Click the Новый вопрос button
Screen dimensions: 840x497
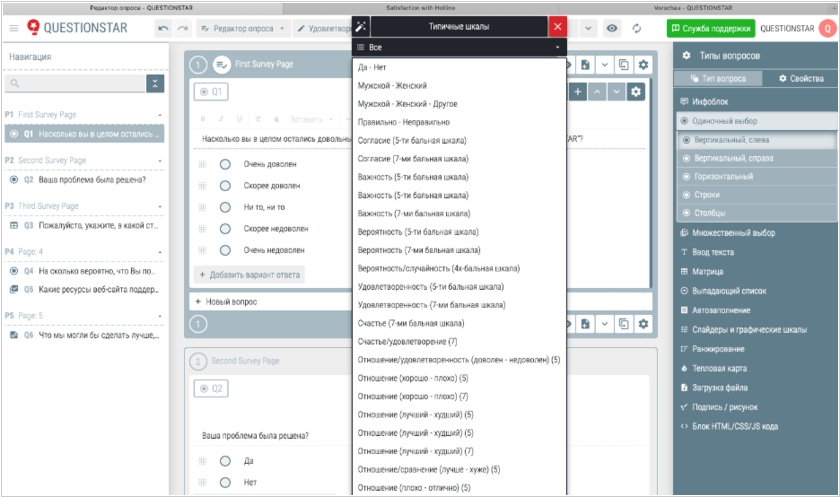[226, 302]
